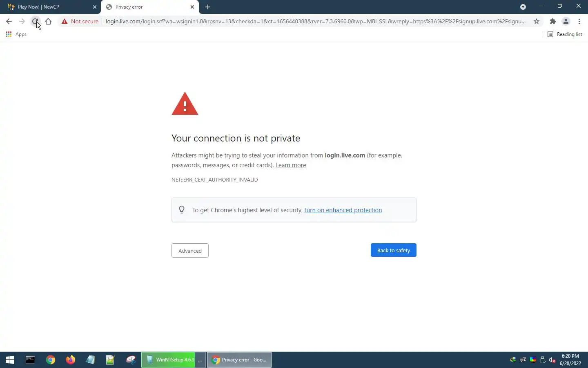Open the Apps shortcut in bookmarks bar
Image resolution: width=588 pixels, height=368 pixels.
pyautogui.click(x=16, y=34)
